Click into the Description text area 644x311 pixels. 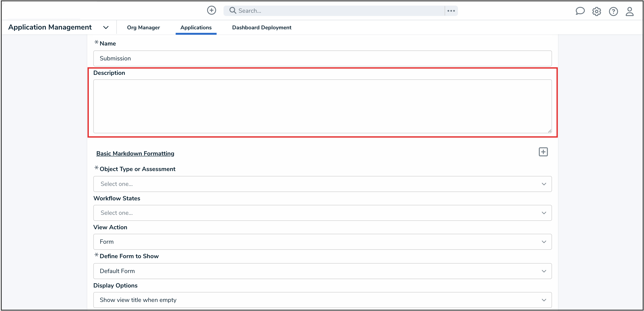click(x=322, y=106)
